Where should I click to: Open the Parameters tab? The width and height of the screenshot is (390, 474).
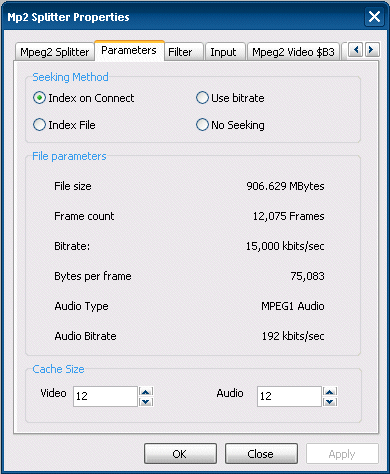tap(129, 50)
